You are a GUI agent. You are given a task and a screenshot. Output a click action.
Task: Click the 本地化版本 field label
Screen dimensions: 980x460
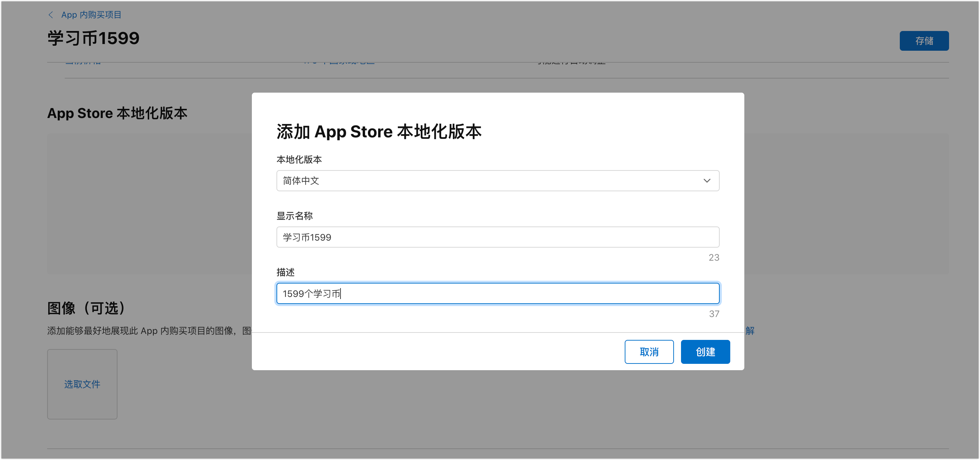pyautogui.click(x=299, y=160)
